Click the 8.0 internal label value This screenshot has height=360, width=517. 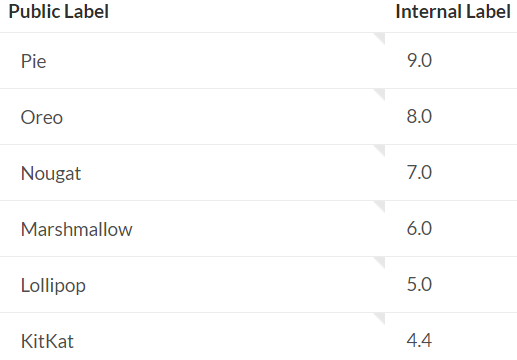pos(419,117)
